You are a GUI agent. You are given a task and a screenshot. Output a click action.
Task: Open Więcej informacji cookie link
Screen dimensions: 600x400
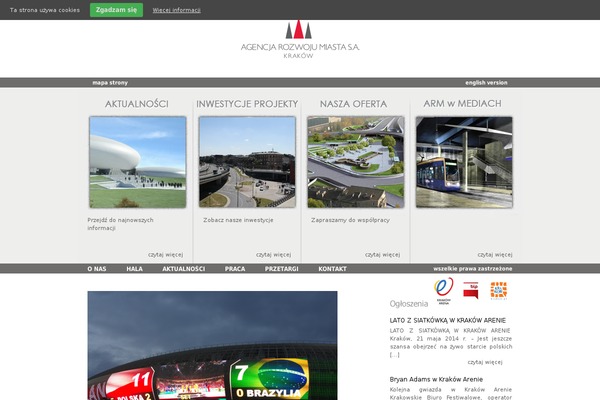click(176, 10)
